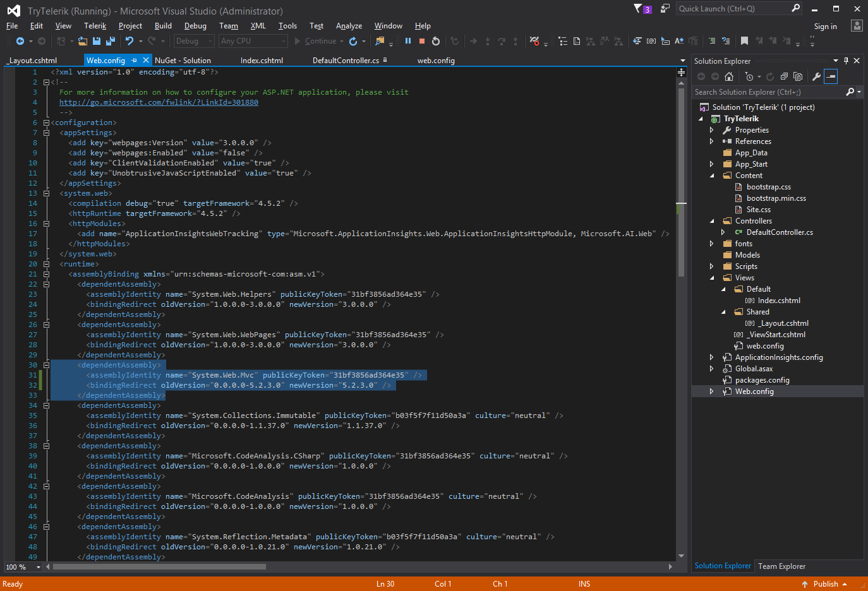Image resolution: width=868 pixels, height=591 pixels.
Task: Open Properties wrench in Solution Explorer
Action: point(816,76)
